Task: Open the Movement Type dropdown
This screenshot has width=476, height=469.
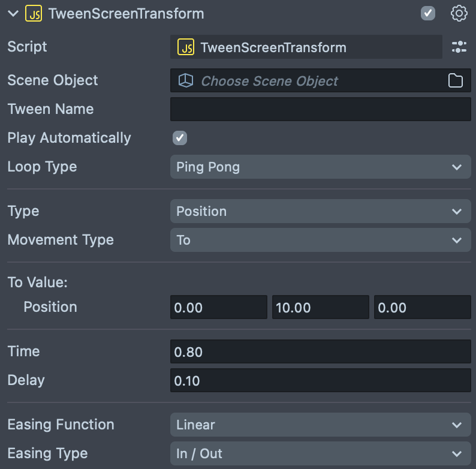Action: point(320,240)
